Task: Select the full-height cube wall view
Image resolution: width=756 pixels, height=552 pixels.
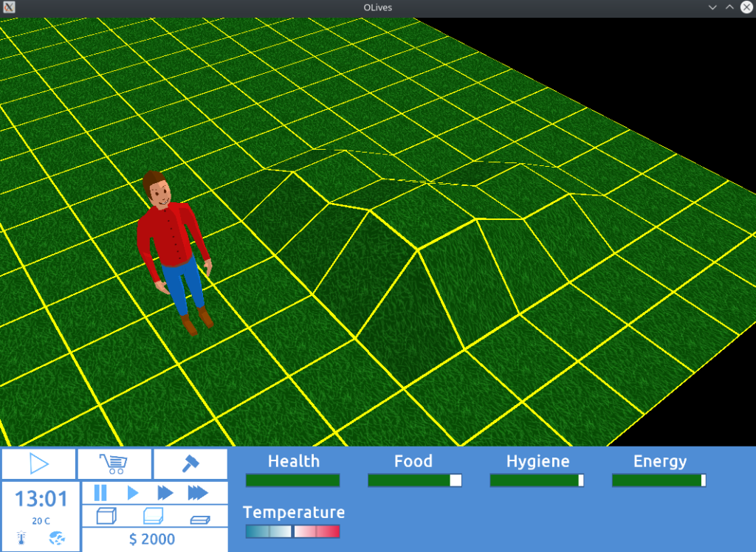Action: pyautogui.click(x=106, y=516)
